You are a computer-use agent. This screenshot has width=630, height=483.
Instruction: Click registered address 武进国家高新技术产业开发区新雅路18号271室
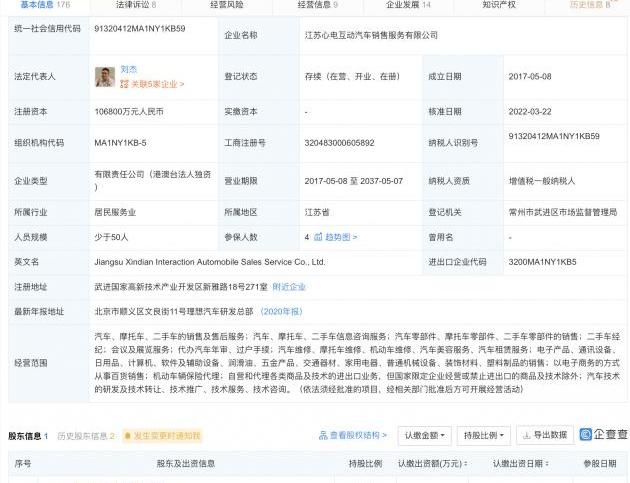(x=181, y=287)
